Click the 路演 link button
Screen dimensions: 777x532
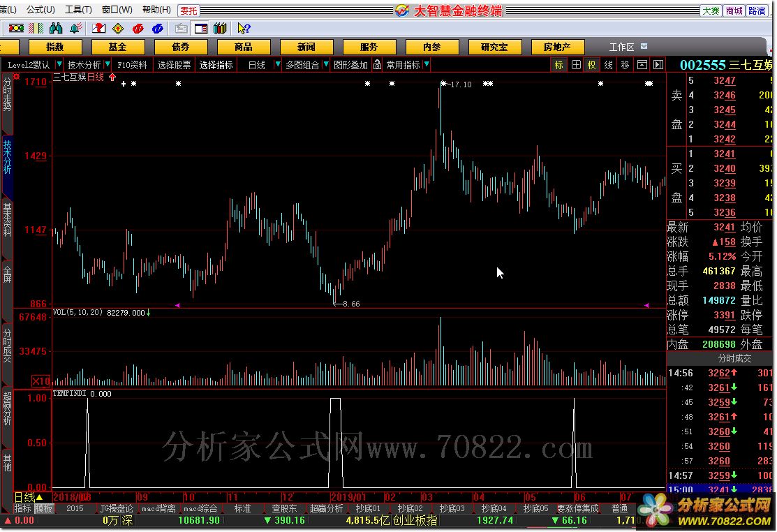point(757,10)
